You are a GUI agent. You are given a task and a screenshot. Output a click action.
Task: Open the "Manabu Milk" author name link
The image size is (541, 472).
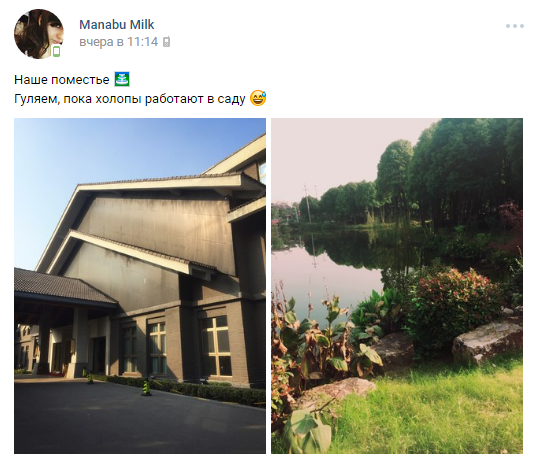point(117,24)
